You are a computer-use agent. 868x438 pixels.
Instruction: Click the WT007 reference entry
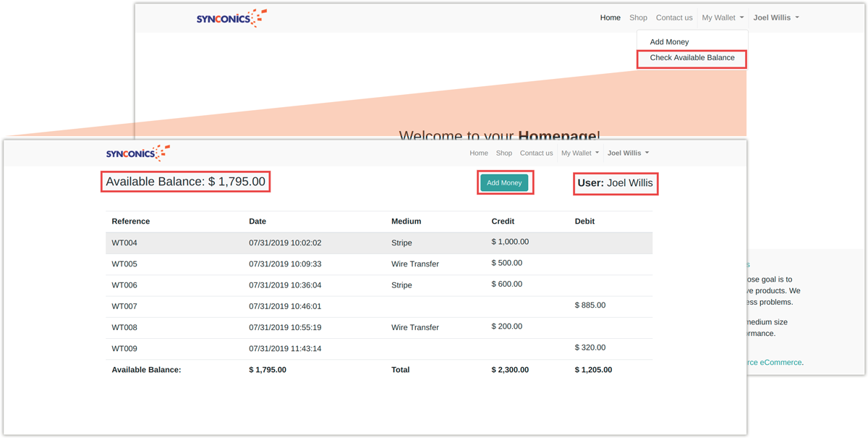tap(124, 306)
